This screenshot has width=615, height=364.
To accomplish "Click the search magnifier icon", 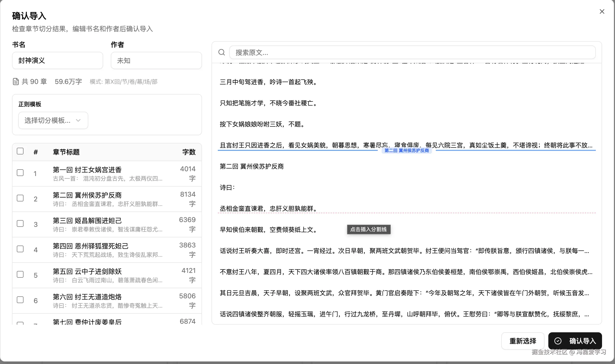I will coord(222,52).
